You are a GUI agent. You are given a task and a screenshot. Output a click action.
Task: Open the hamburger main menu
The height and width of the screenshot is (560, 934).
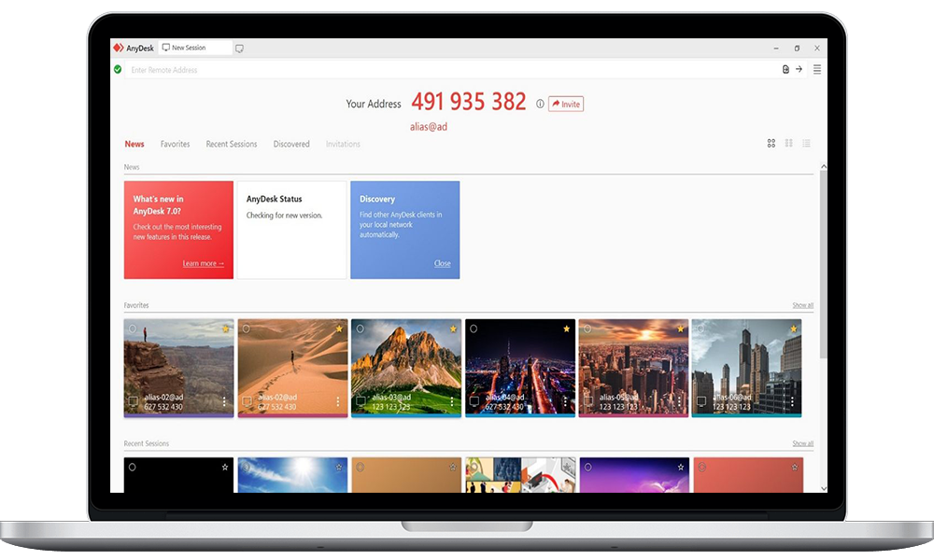[x=817, y=69]
